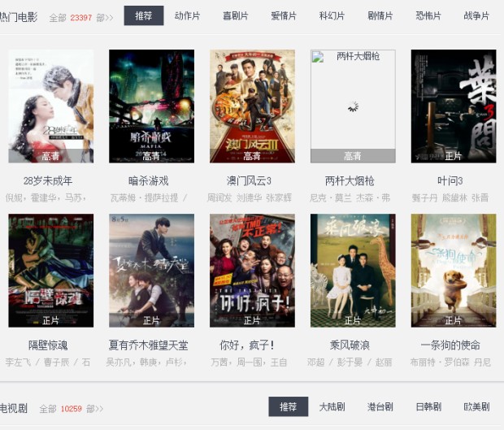The height and width of the screenshot is (430, 504).
Task: Open the 一条狗的使命 dog poster
Action: tap(454, 271)
